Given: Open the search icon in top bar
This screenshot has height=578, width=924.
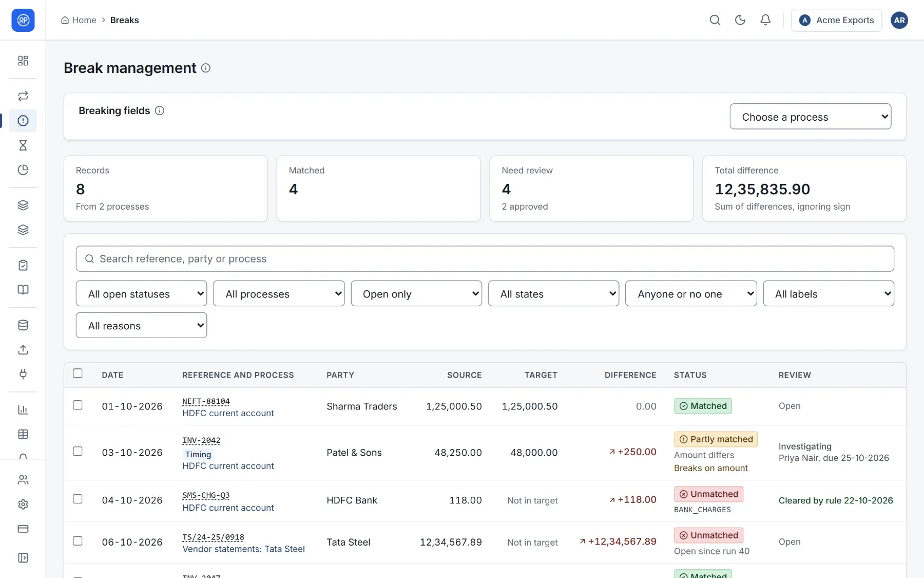Looking at the screenshot, I should [x=715, y=20].
